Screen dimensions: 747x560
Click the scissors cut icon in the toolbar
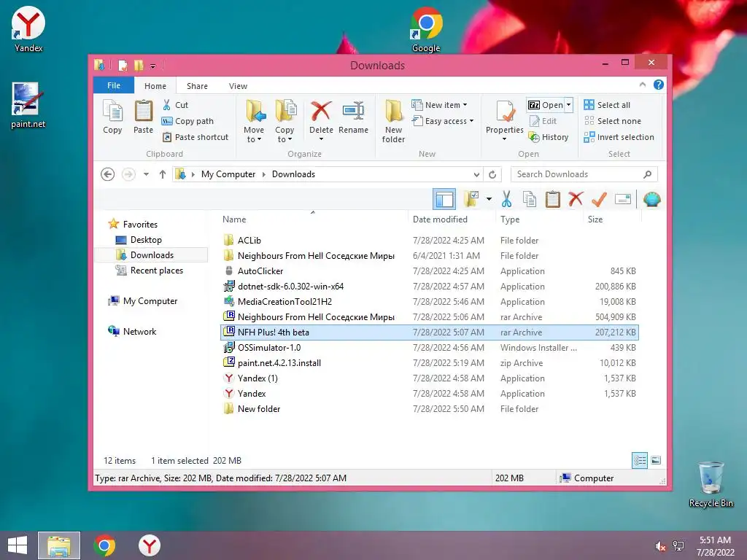click(x=506, y=199)
